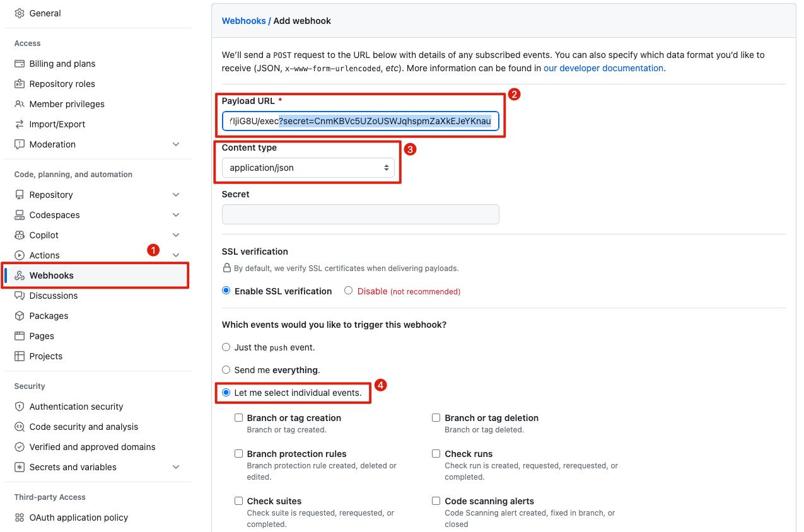Open Codespaces via its sidebar icon
804x532 pixels.
pos(19,215)
